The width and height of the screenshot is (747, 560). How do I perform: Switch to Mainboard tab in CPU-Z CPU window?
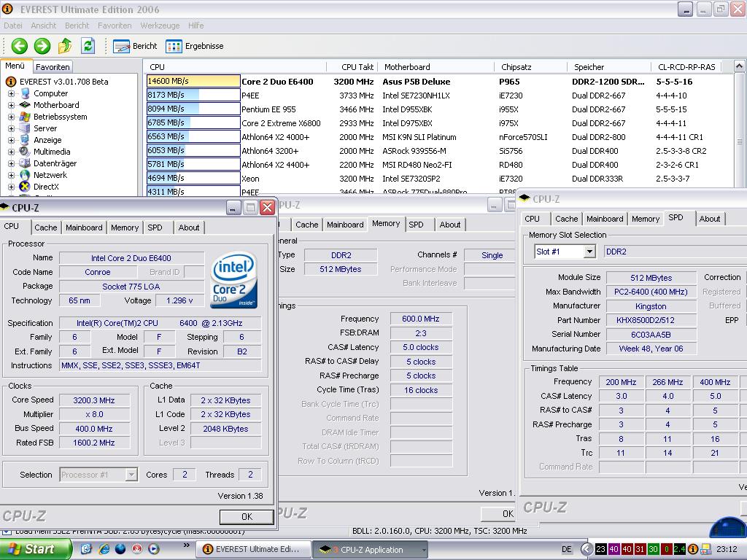[x=84, y=227]
